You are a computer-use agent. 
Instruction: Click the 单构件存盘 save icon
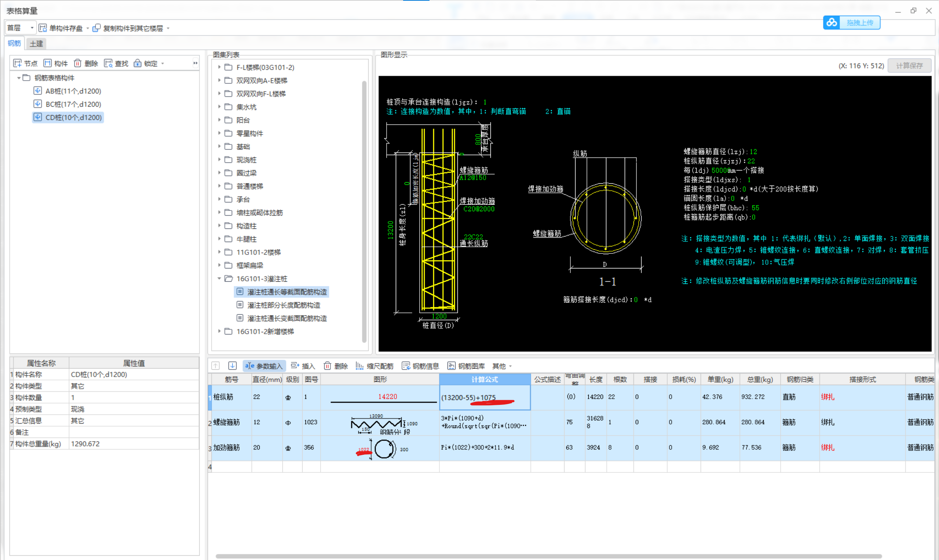click(x=43, y=28)
